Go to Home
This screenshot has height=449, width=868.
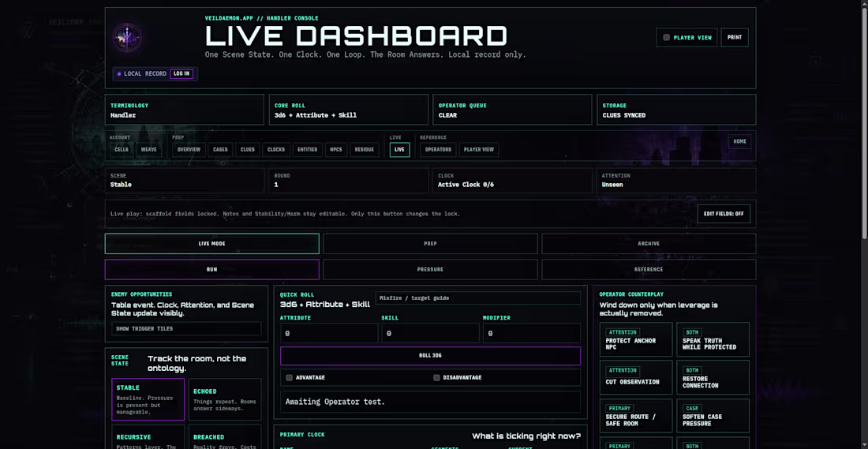(x=739, y=141)
